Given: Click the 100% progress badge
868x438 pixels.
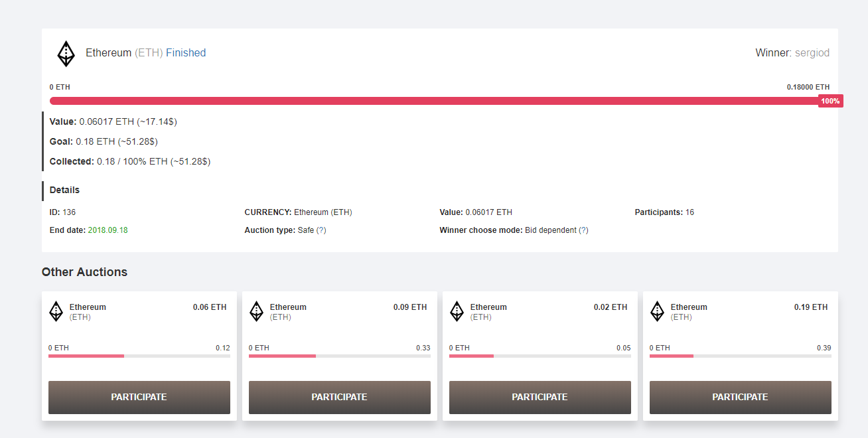Looking at the screenshot, I should [x=830, y=101].
